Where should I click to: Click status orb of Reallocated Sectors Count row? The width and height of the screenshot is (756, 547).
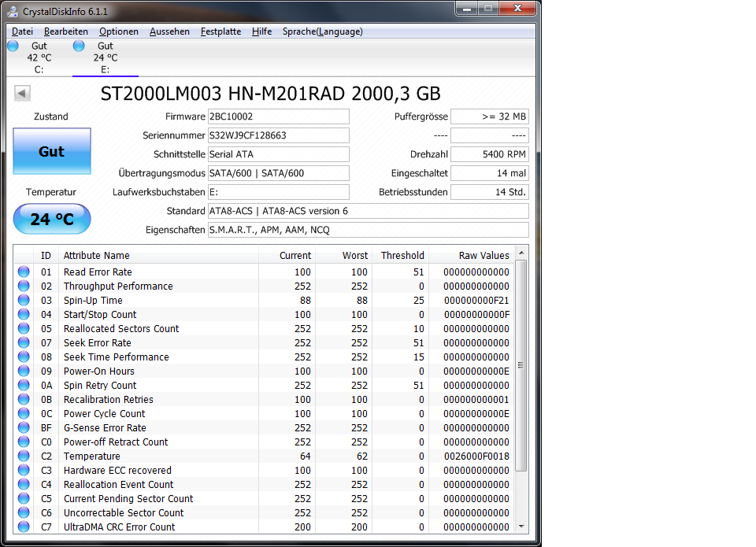coord(24,328)
